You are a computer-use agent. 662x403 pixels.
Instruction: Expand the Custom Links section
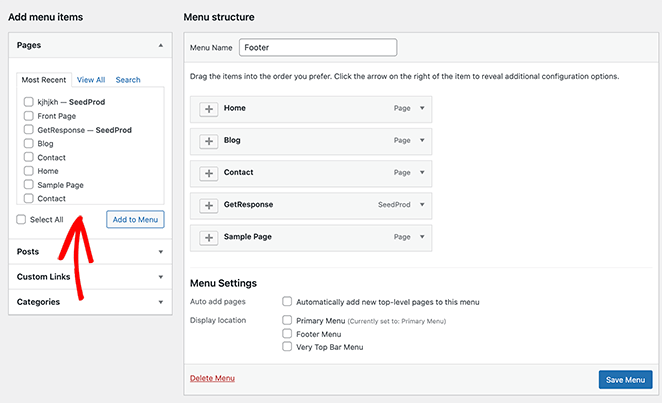[x=160, y=276]
